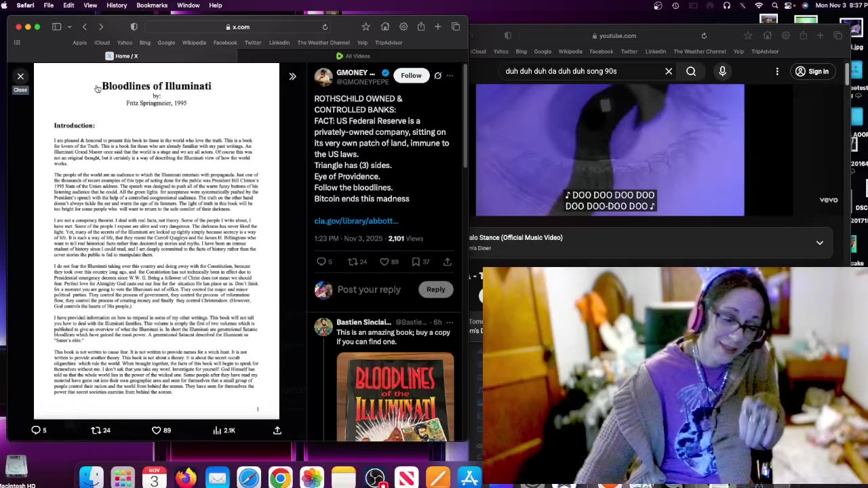
Task: Open The Weather Channel bookmark in the x.com window
Action: [x=323, y=43]
